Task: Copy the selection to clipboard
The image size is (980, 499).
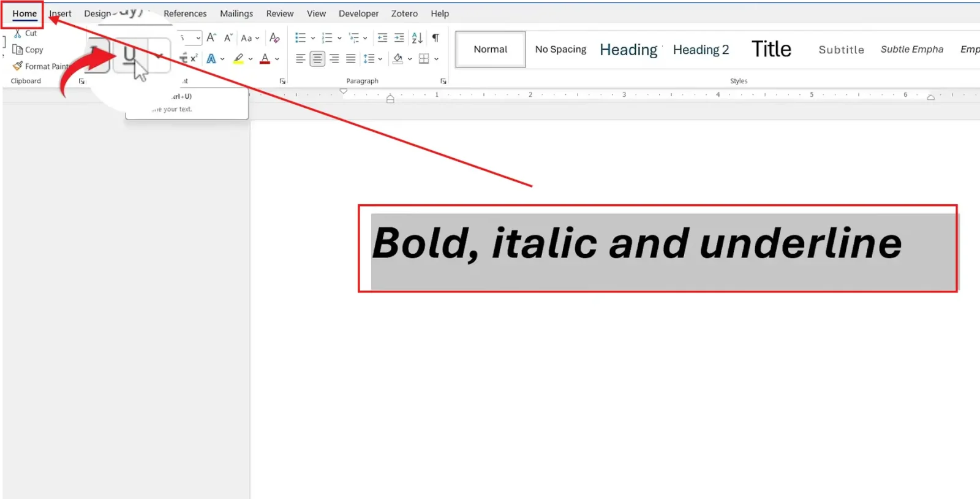Action: coord(28,50)
